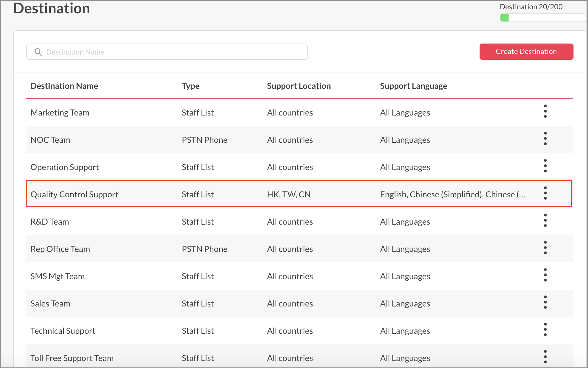
Task: Open the NOC Team three-dot menu
Action: tap(545, 139)
